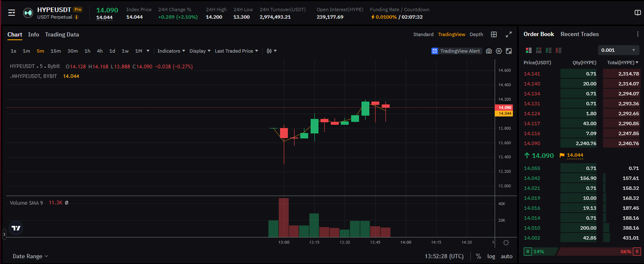Open the chart grid layout icon
644x264 pixels.
[494, 34]
